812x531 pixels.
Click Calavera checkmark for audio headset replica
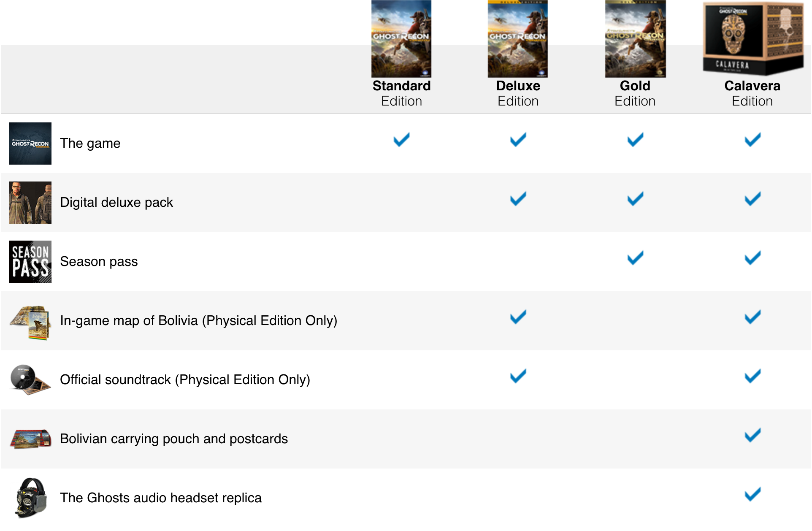point(752,494)
